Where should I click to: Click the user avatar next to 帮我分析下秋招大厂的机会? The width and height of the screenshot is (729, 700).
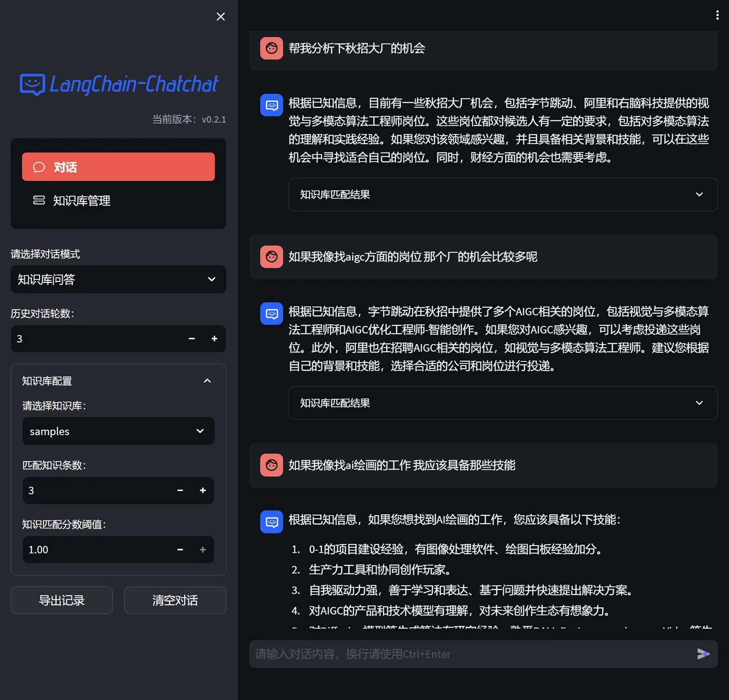coord(271,48)
